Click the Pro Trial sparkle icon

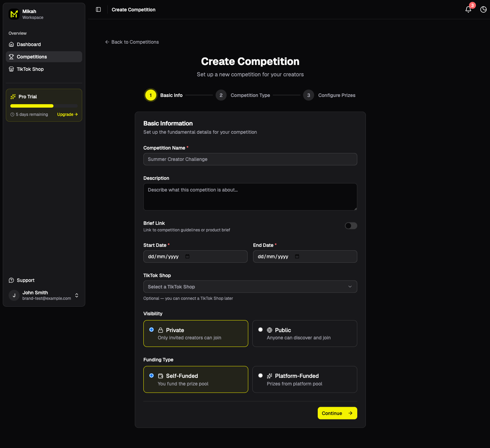tap(13, 97)
